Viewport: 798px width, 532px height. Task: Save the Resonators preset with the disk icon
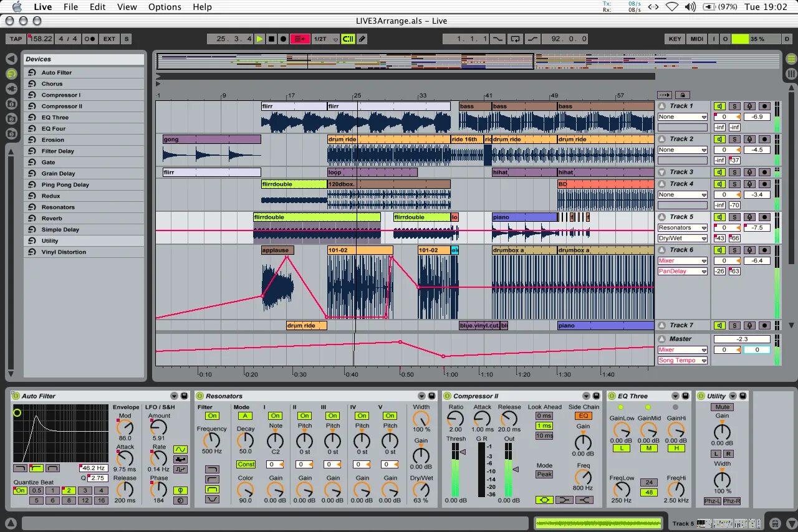click(431, 396)
